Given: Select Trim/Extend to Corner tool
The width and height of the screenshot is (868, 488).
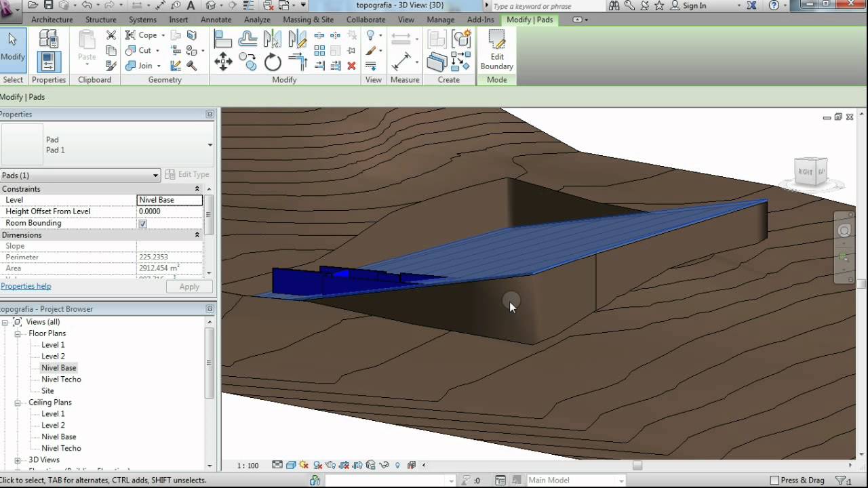Looking at the screenshot, I should point(297,62).
